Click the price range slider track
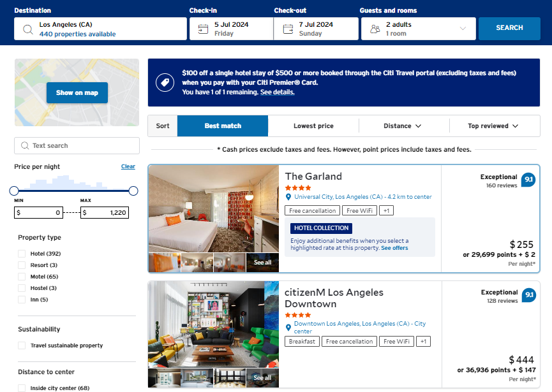552x392 pixels. pos(73,191)
